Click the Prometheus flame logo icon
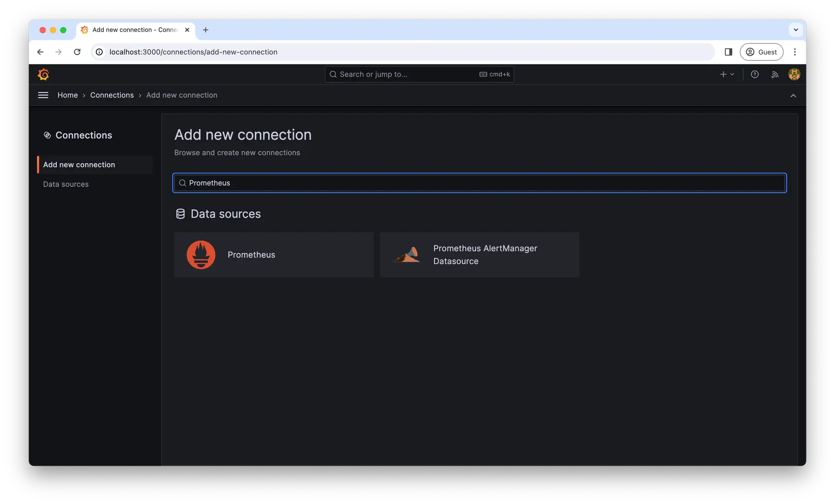835x504 pixels. (201, 255)
